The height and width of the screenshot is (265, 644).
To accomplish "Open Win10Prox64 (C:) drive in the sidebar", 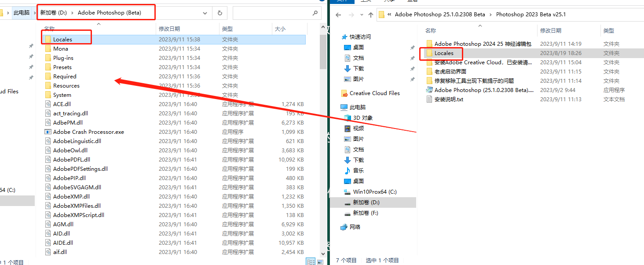I will coord(375,191).
